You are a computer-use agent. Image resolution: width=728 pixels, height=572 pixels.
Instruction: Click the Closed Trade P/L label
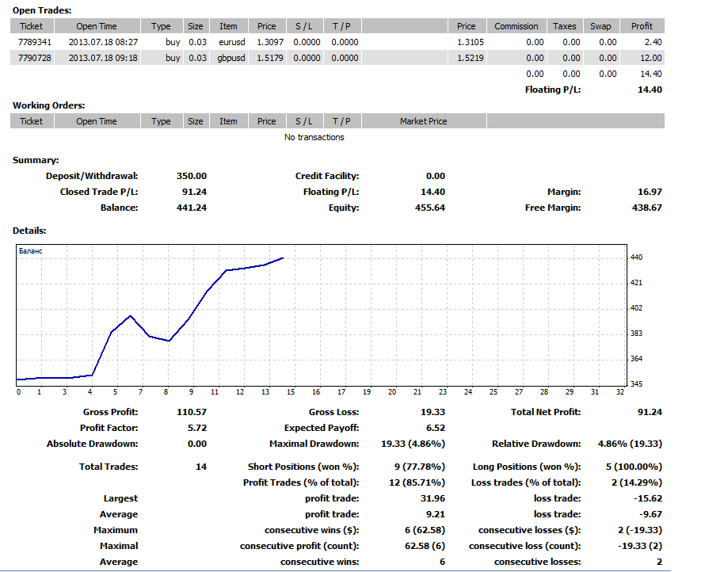(99, 192)
